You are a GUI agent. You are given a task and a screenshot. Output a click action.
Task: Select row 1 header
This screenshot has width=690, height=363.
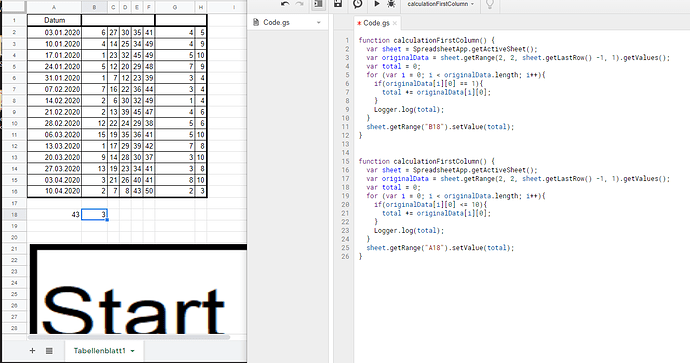[x=14, y=20]
